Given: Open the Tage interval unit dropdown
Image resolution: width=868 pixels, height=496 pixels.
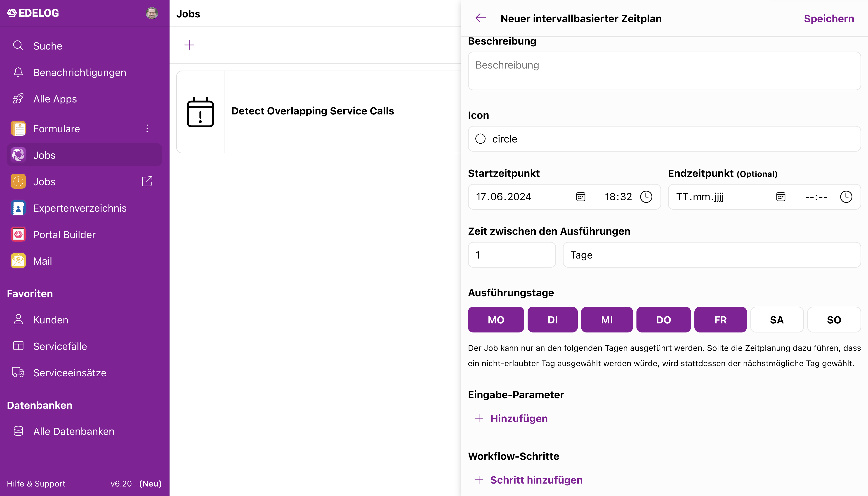Looking at the screenshot, I should click(x=712, y=255).
